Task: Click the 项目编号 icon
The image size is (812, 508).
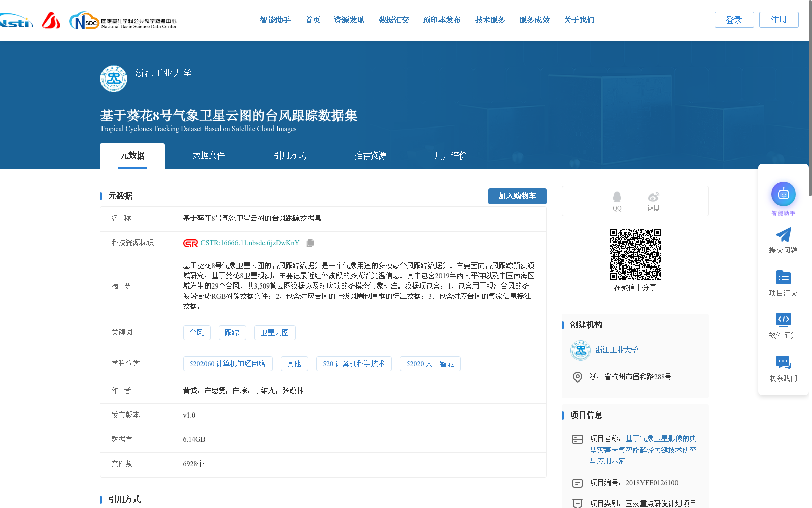Action: (x=578, y=483)
